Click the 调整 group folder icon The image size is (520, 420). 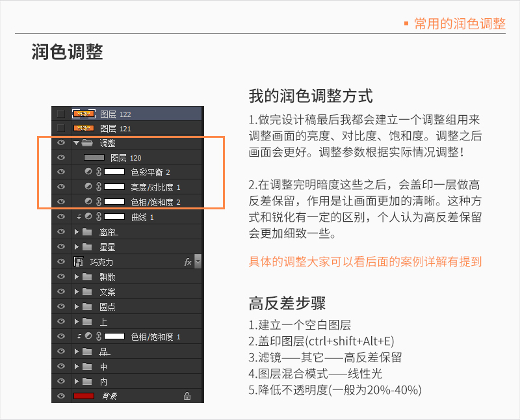pyautogui.click(x=87, y=142)
